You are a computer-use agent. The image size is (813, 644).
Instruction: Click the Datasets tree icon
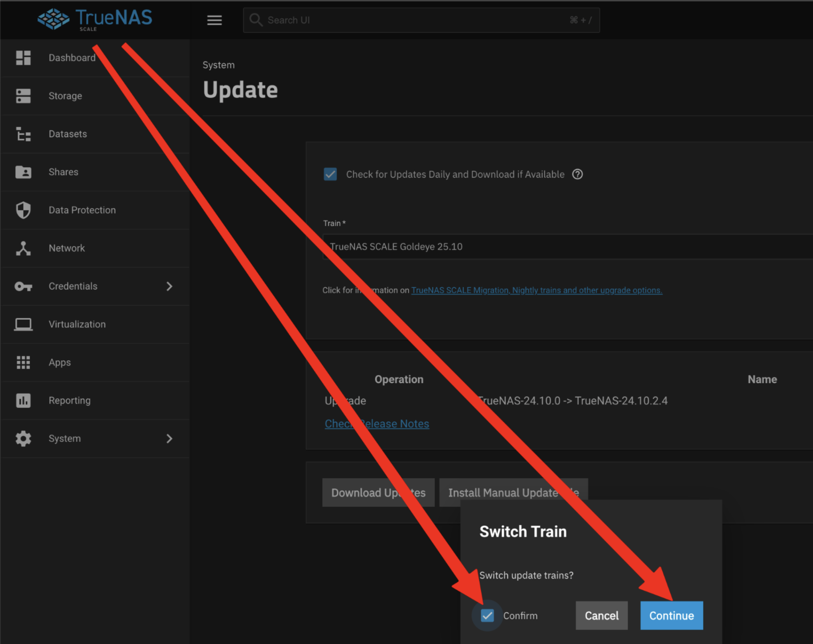click(23, 134)
